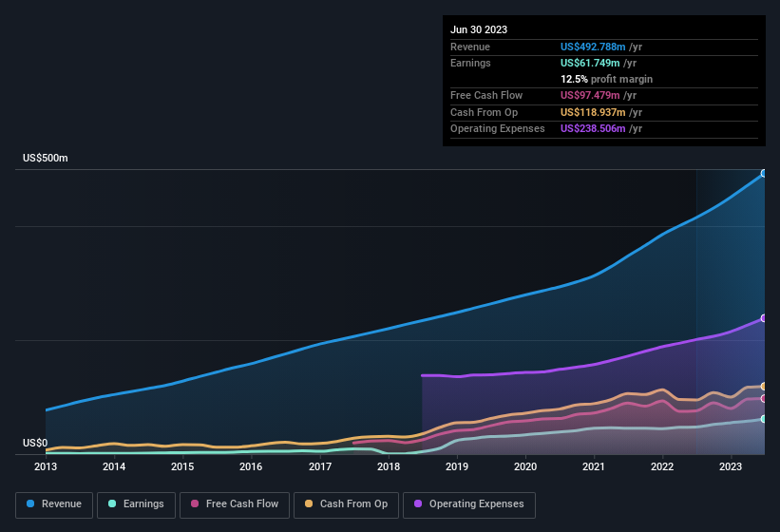Viewport: 780px width, 532px height.
Task: Click the 2016 x-axis label
Action: (251, 466)
